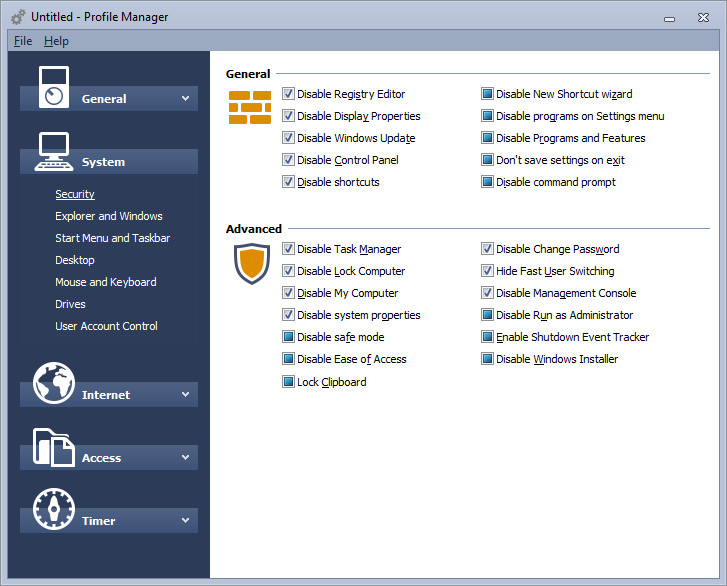Click the Internet globe icon
727x586 pixels.
[x=54, y=383]
